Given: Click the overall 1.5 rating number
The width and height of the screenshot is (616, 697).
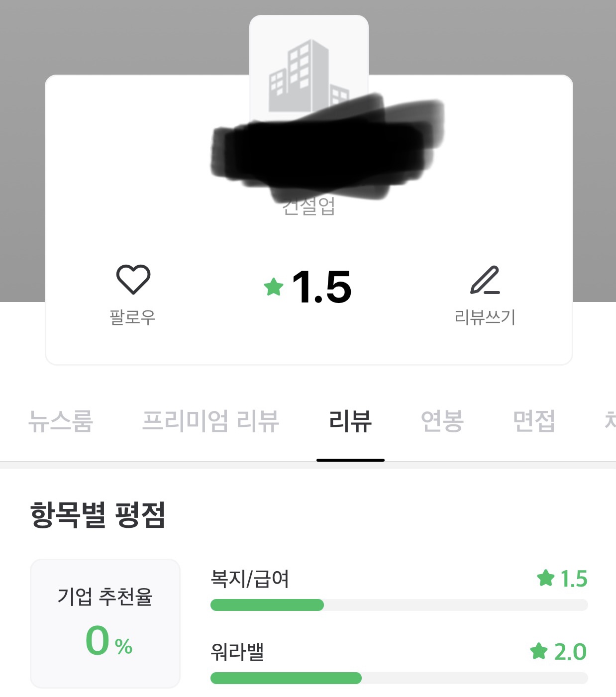Looking at the screenshot, I should click(321, 287).
